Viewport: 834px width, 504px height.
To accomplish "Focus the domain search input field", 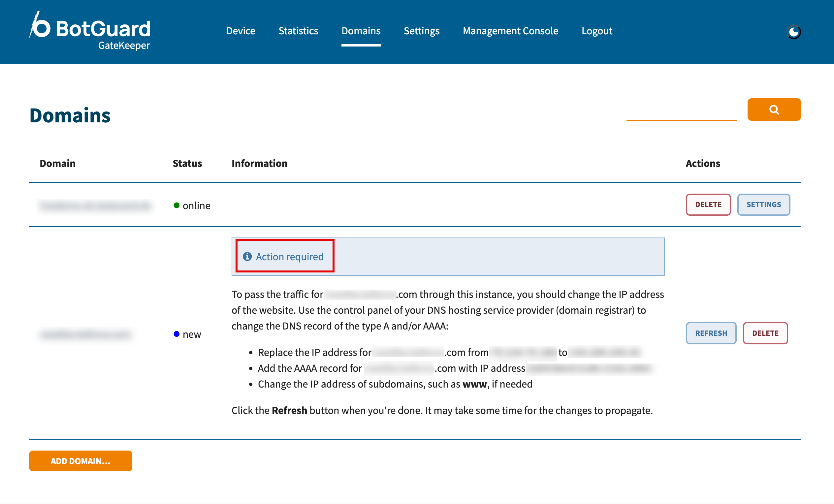I will click(x=681, y=111).
